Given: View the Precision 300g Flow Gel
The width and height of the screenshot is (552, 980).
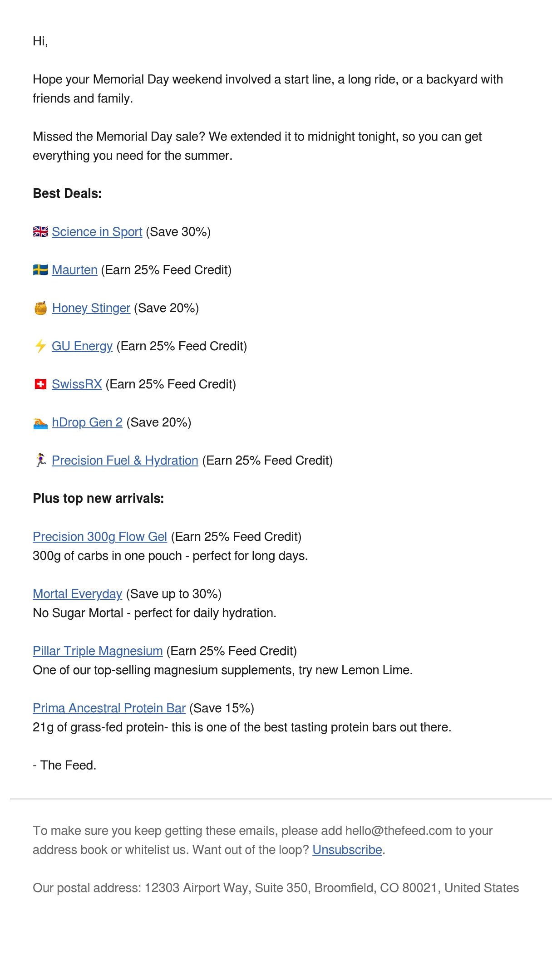Looking at the screenshot, I should tap(100, 537).
